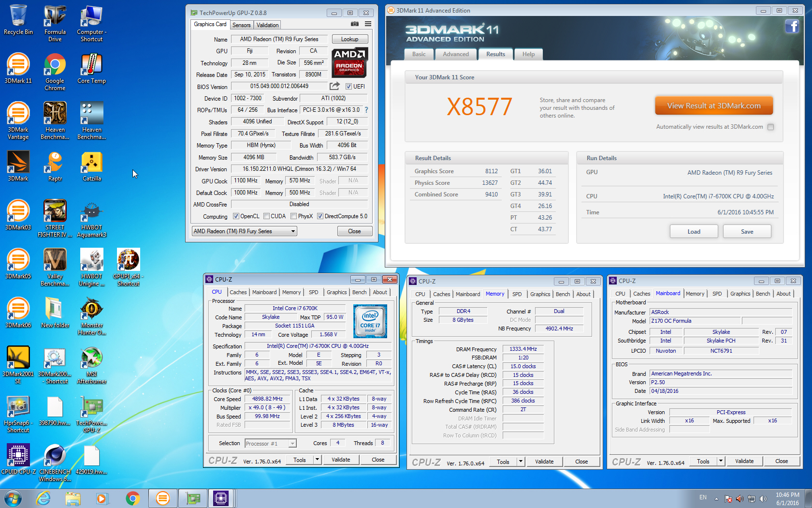Open the Formula Drive desktop shortcut

point(55,23)
